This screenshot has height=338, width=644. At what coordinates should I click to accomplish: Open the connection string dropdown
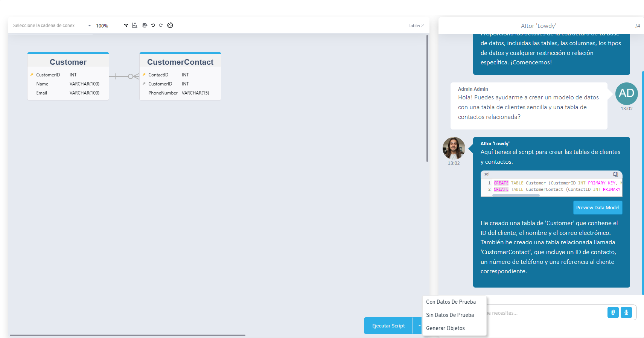pos(52,26)
